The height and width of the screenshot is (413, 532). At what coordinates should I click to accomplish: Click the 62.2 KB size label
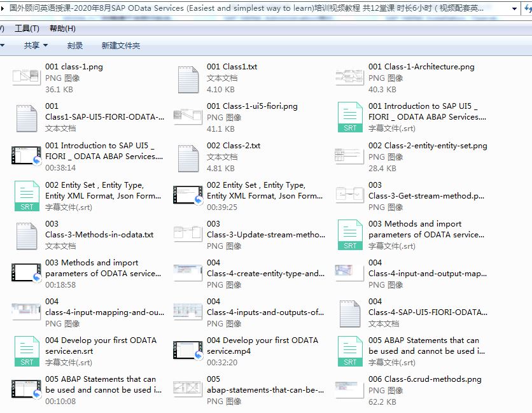pyautogui.click(x=382, y=402)
